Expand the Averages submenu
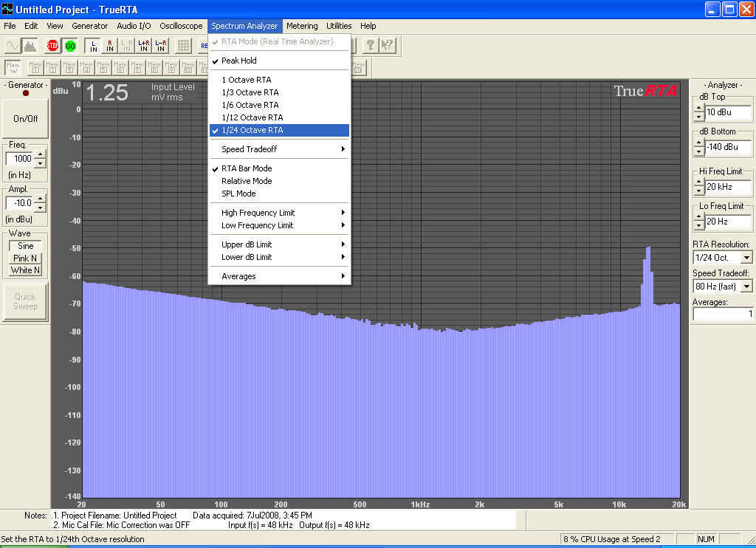The height and width of the screenshot is (548, 756). click(279, 276)
